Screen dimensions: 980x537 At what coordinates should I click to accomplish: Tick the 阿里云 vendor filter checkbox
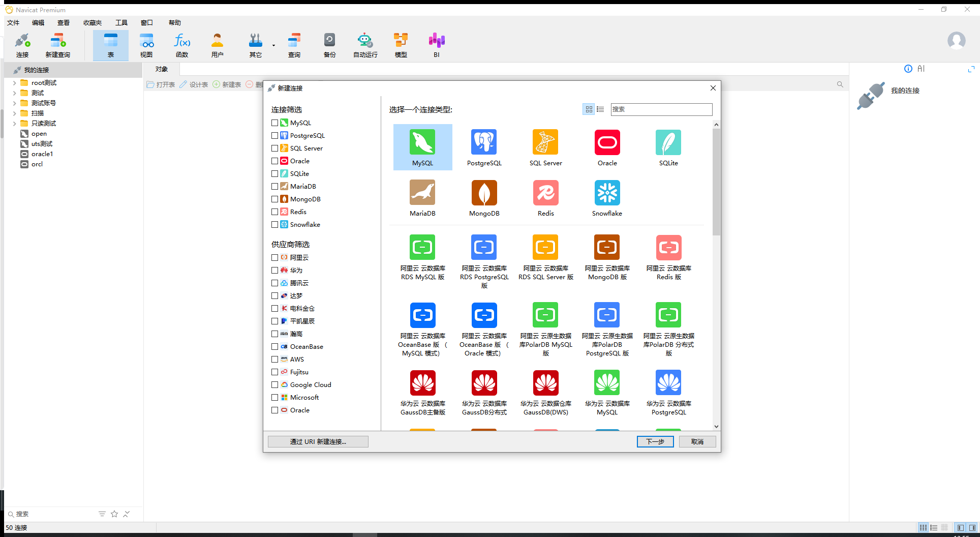[x=274, y=257]
